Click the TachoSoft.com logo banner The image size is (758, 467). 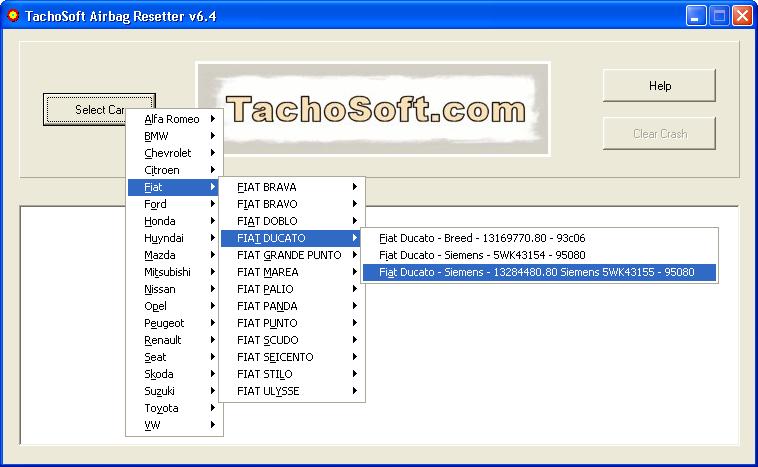pyautogui.click(x=373, y=109)
